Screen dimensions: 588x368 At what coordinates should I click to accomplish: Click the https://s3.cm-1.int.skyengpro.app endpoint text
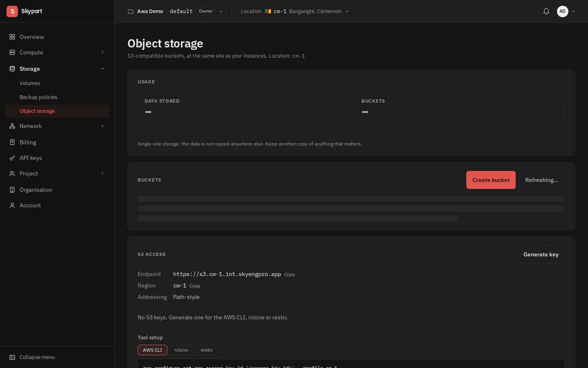pyautogui.click(x=227, y=274)
